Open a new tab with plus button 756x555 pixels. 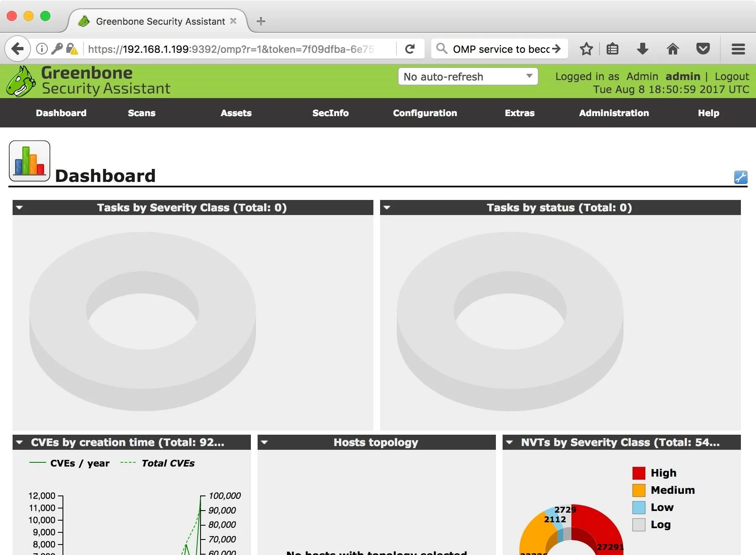[x=261, y=21]
